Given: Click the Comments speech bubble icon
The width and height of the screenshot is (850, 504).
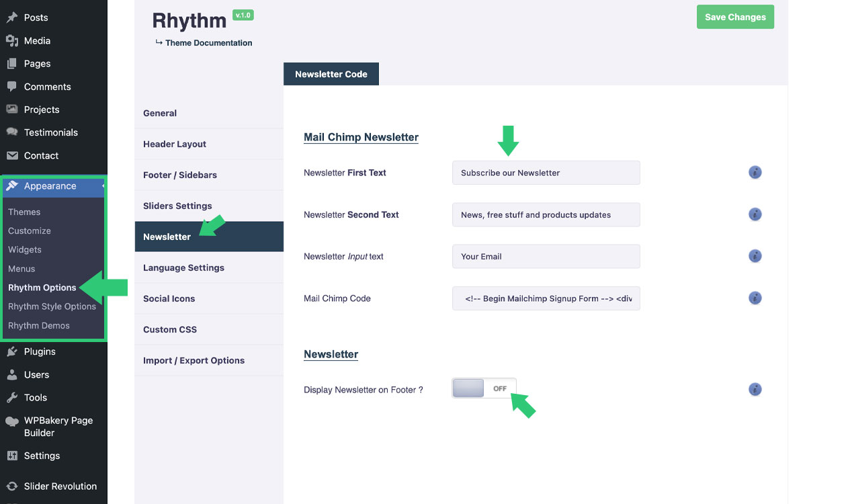Looking at the screenshot, I should 12,87.
